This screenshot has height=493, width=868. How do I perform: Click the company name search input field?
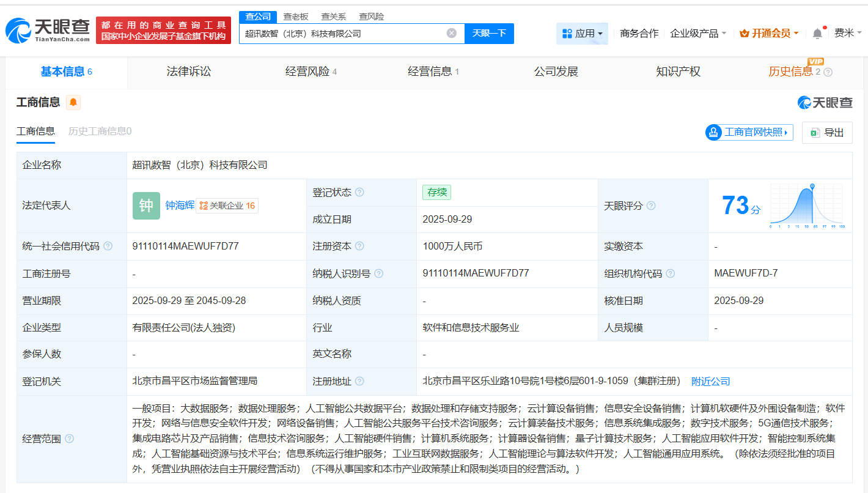pyautogui.click(x=342, y=34)
